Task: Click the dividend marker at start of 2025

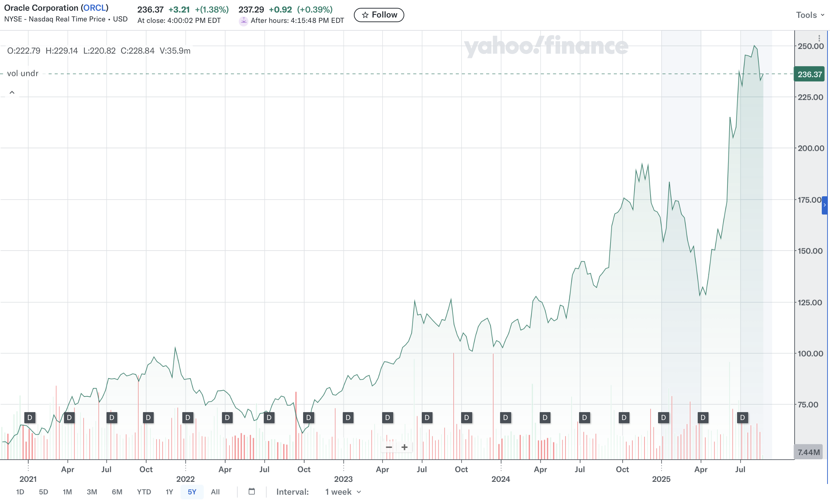Action: [663, 417]
